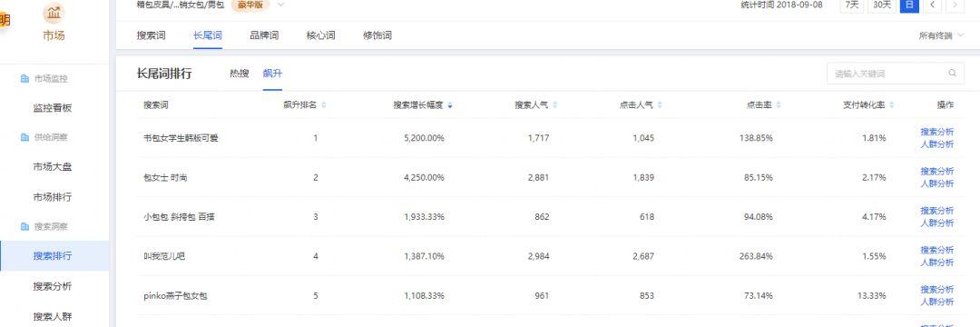This screenshot has height=327, width=980.
Task: Click the search magnifier icon in keyword box
Action: 952,74
